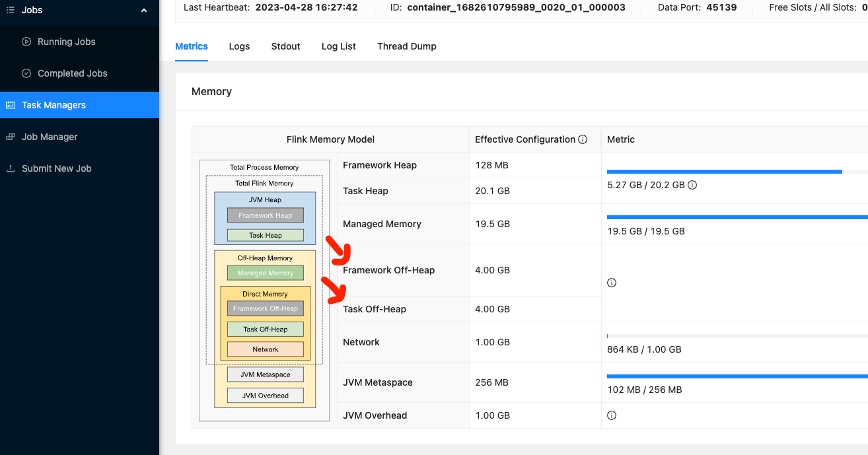Image resolution: width=868 pixels, height=455 pixels.
Task: Switch to the Thread Dump tab
Action: pos(407,46)
